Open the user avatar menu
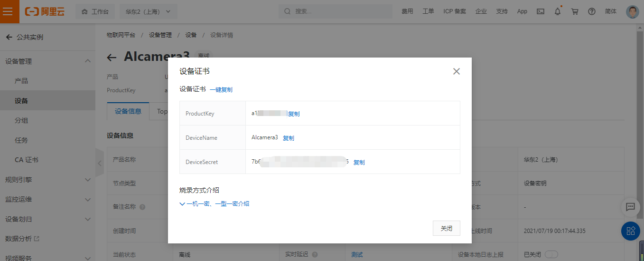The width and height of the screenshot is (644, 261). [x=632, y=11]
